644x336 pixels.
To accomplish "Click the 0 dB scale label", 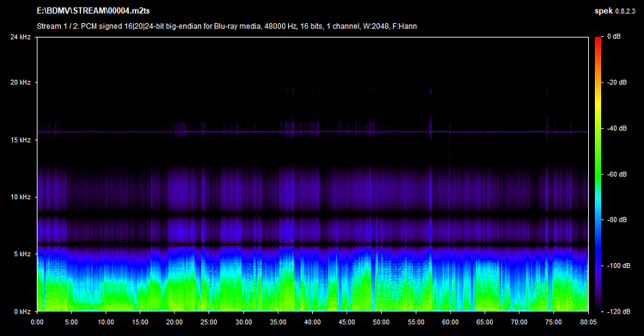I will pos(613,36).
